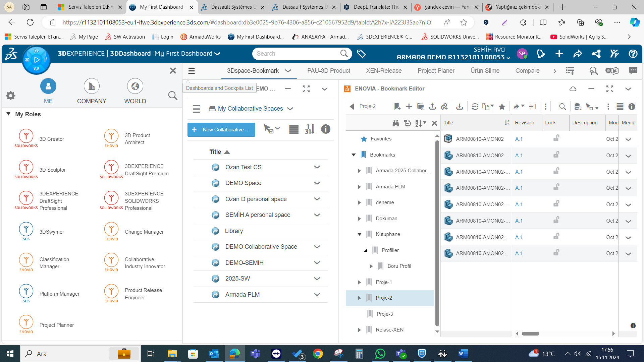Viewport: 644px width, 362px height.
Task: Open WhatsApp from the Windows taskbar
Action: (380, 354)
